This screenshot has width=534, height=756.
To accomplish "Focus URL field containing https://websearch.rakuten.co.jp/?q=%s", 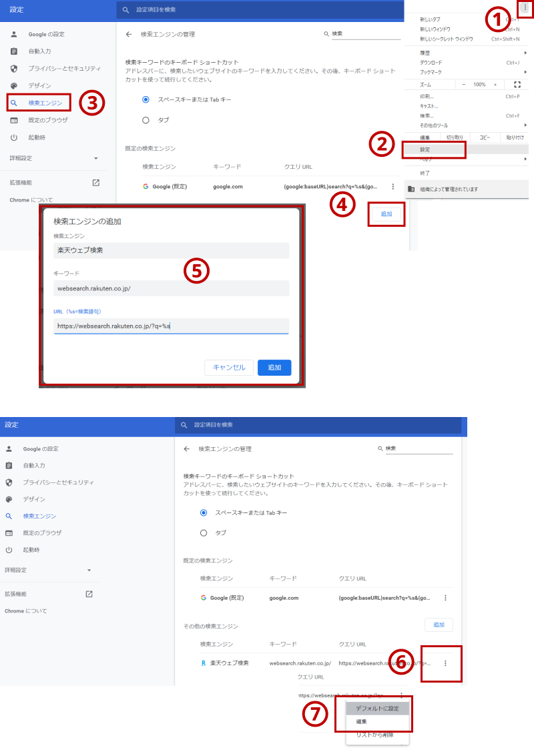I will (172, 326).
